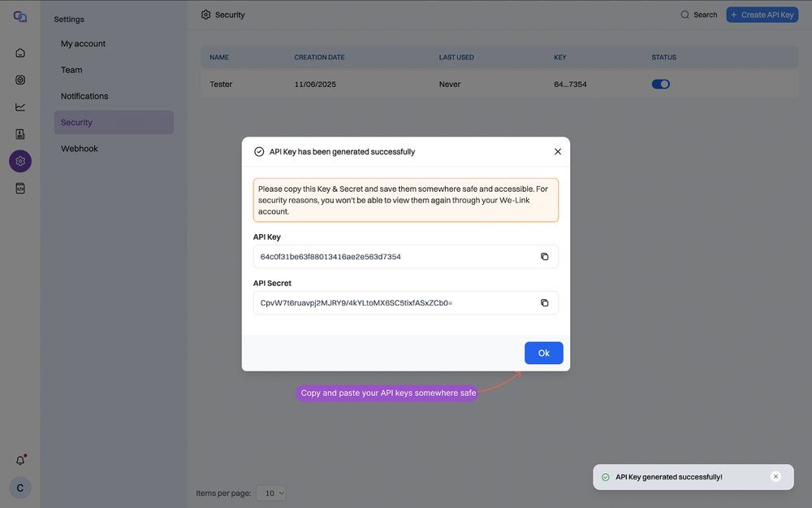Click the Search field in header

click(x=699, y=15)
